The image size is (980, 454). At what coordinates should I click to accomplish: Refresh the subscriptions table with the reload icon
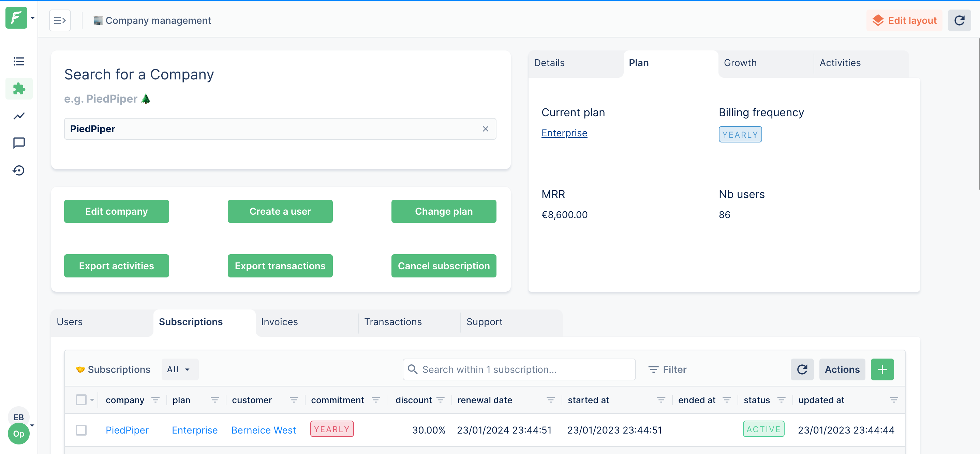point(802,369)
